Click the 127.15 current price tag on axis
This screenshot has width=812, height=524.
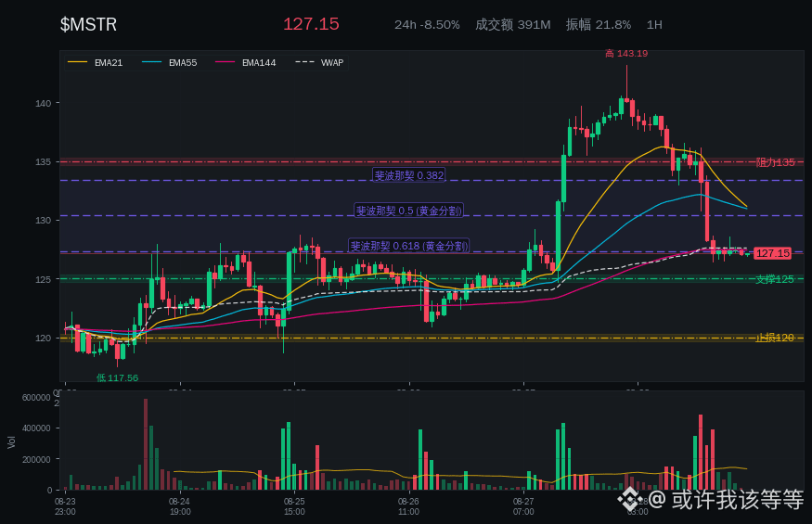pyautogui.click(x=772, y=253)
